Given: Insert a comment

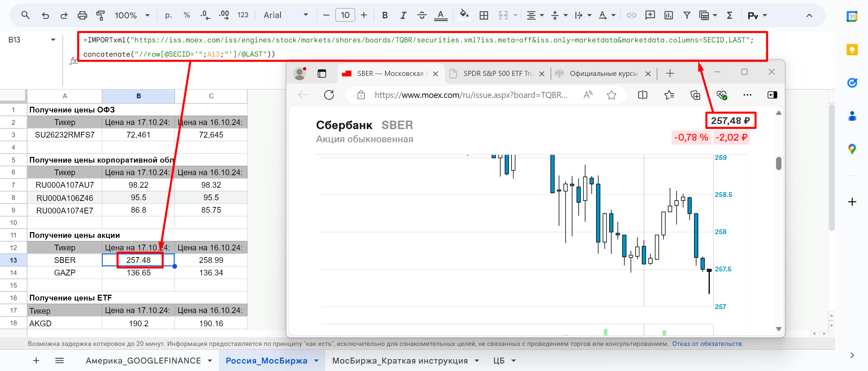Looking at the screenshot, I should [650, 15].
